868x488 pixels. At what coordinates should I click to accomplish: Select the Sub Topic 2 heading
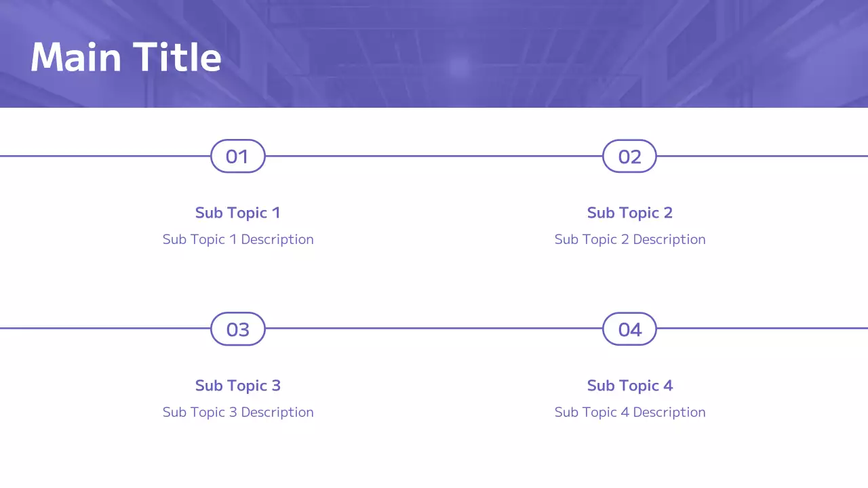[629, 213]
